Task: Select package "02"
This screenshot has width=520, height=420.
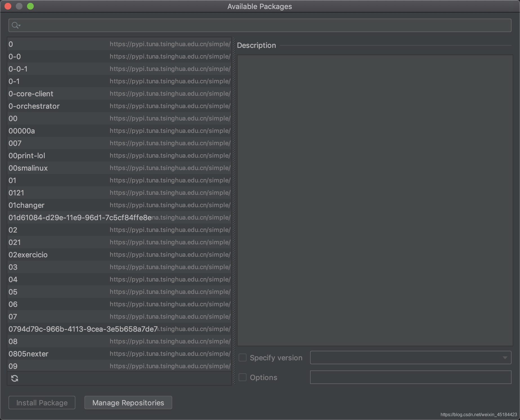Action: [119, 230]
